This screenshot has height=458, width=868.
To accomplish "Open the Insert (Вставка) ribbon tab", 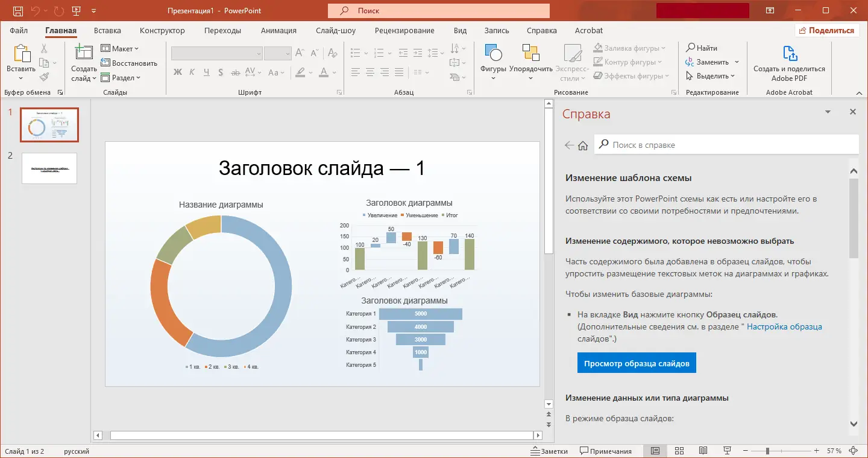I will click(x=107, y=30).
